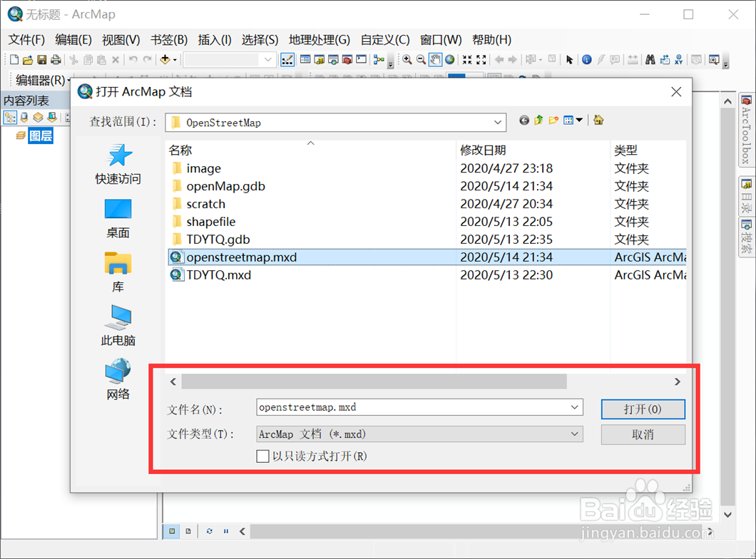Open the Geoprocessing menu (地理处理)
The image size is (756, 559).
pos(320,39)
